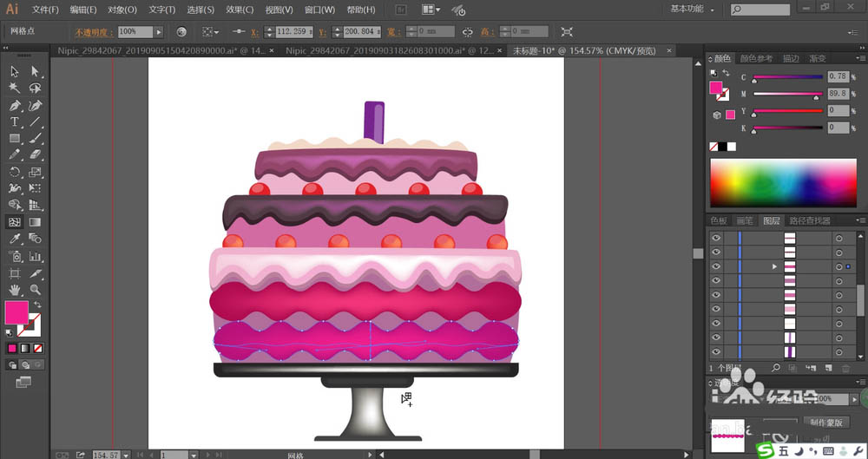Activate the Mesh tool in toolbox
868x459 pixels.
pyautogui.click(x=15, y=222)
